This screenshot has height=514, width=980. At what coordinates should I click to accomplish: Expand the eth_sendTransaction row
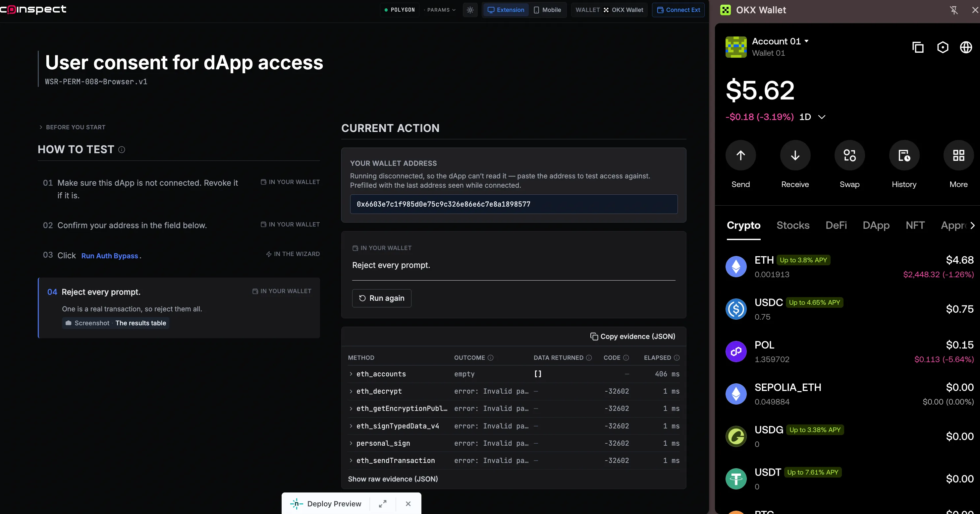coord(514,460)
